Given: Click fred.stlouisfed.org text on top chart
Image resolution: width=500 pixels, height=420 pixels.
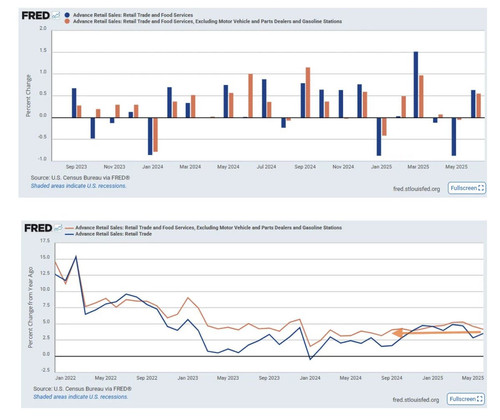Looking at the screenshot, I should 416,189.
